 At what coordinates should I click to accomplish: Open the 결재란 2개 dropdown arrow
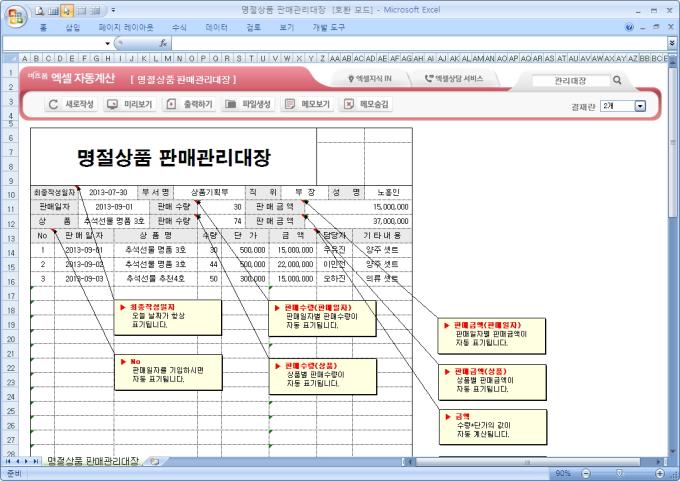[640, 106]
